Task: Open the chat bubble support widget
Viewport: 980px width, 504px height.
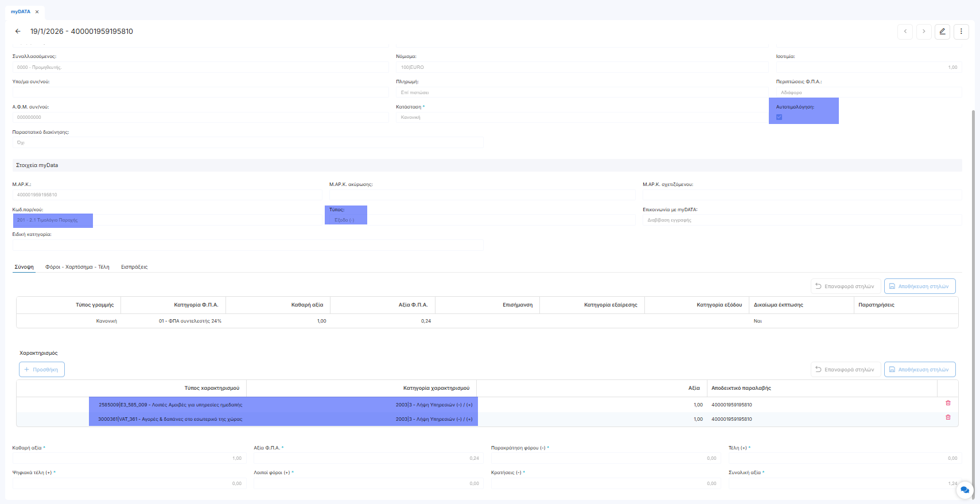Action: [965, 490]
